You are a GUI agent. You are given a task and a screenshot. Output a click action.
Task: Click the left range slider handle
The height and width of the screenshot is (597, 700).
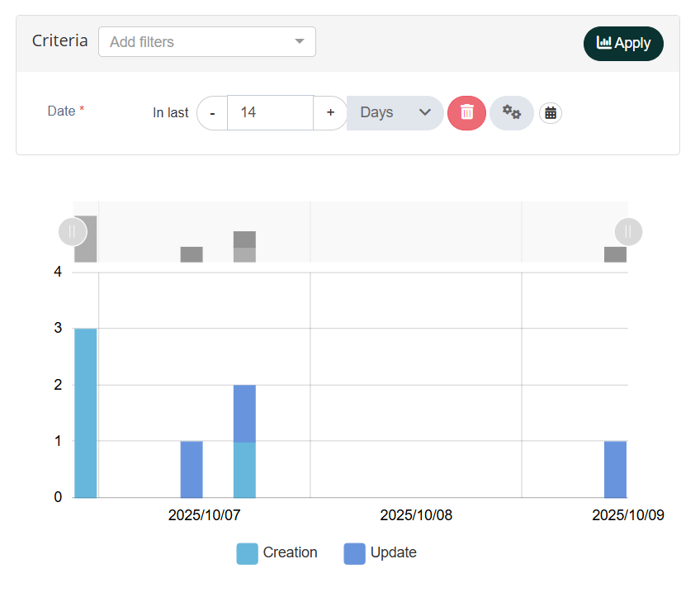tap(72, 232)
